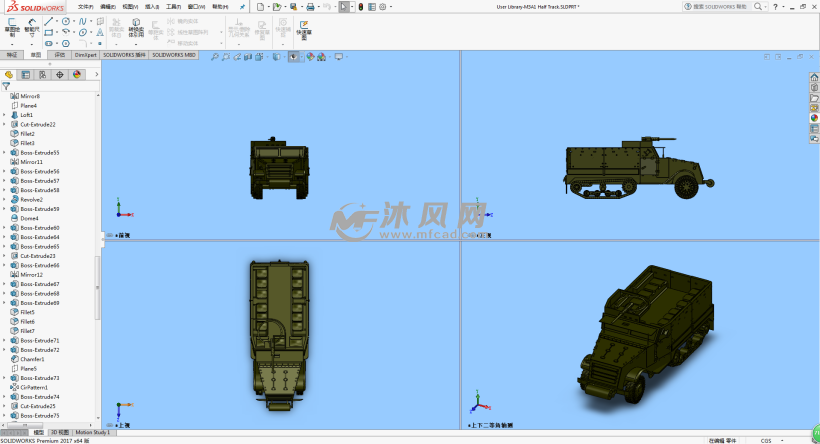Viewport: 820px width, 444px height.
Task: Click the Section View icon
Action: pos(248,56)
